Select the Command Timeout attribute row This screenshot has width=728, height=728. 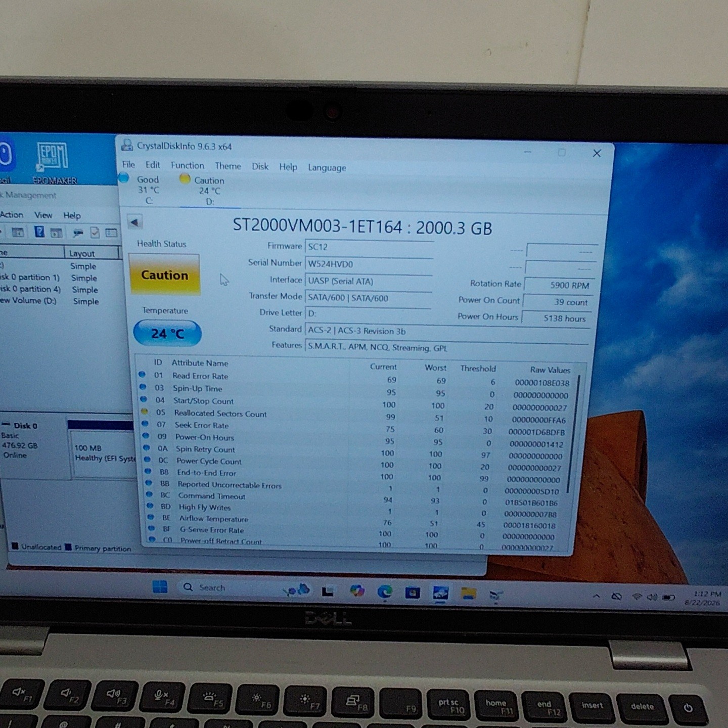click(356, 498)
